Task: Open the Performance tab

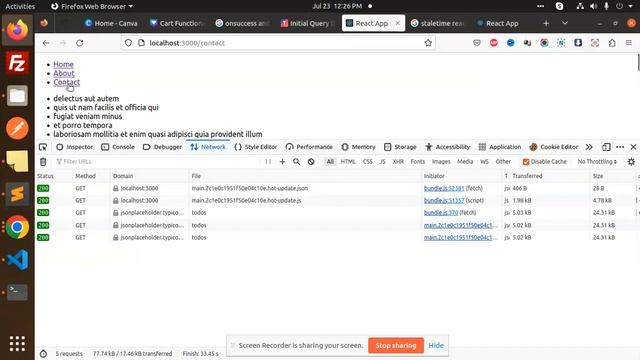Action: tap(309, 147)
